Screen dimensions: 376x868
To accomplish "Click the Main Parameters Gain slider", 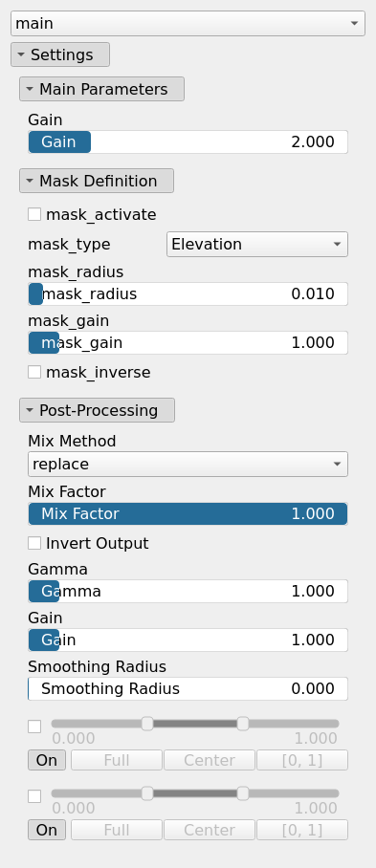I will point(188,142).
